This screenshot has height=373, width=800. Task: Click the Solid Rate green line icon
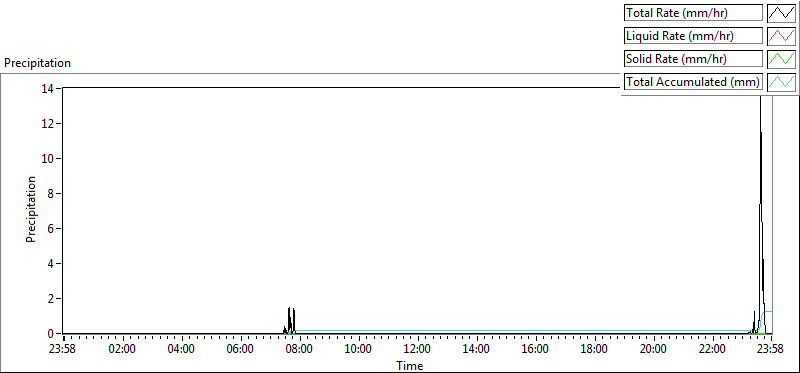[x=781, y=59]
